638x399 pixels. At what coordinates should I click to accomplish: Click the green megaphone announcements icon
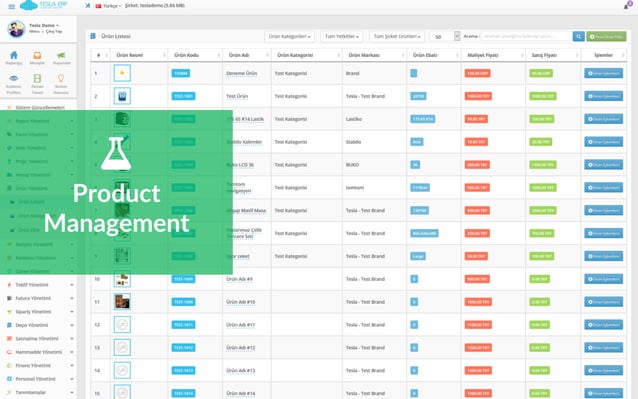[61, 55]
